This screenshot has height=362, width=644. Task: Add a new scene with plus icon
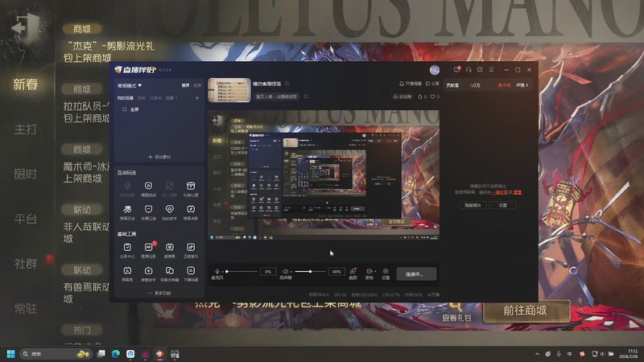click(x=197, y=98)
